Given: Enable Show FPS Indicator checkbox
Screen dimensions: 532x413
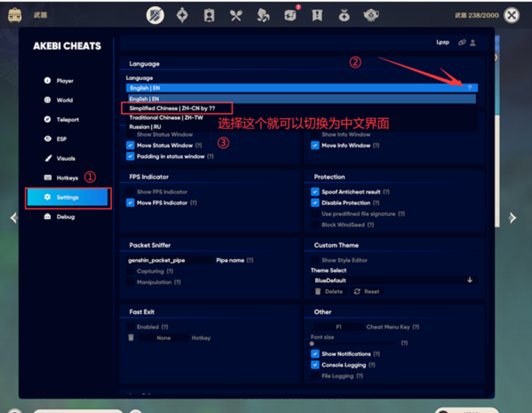Looking at the screenshot, I should click(x=130, y=192).
